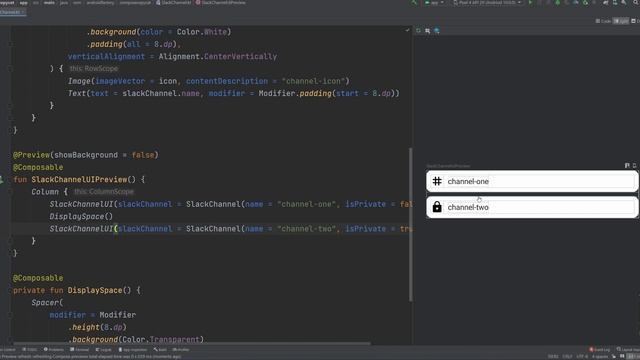Click the green Run app button
Image resolution: width=640 pixels, height=360 pixels.
click(x=531, y=3)
